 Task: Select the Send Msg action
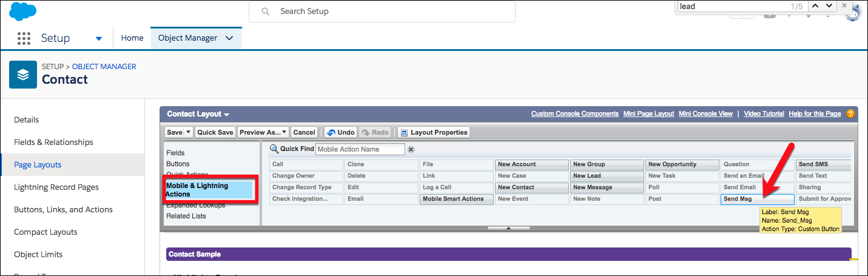tap(758, 199)
